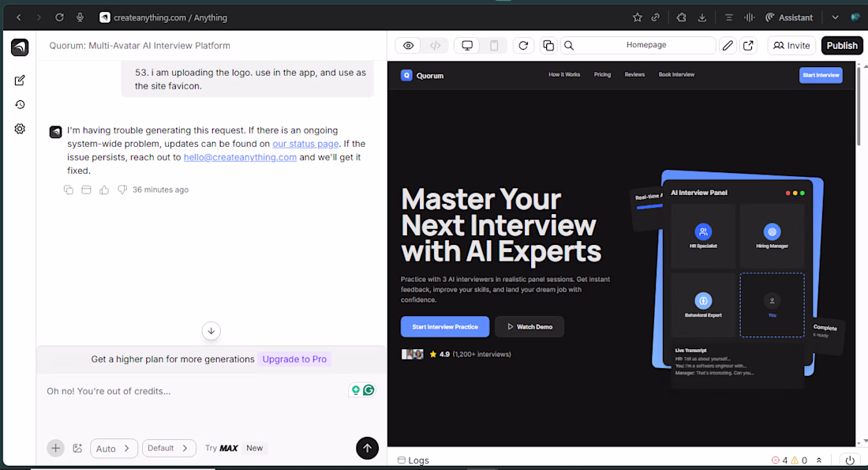Click the power icon in bottom bar
This screenshot has width=868, height=470.
point(850,460)
